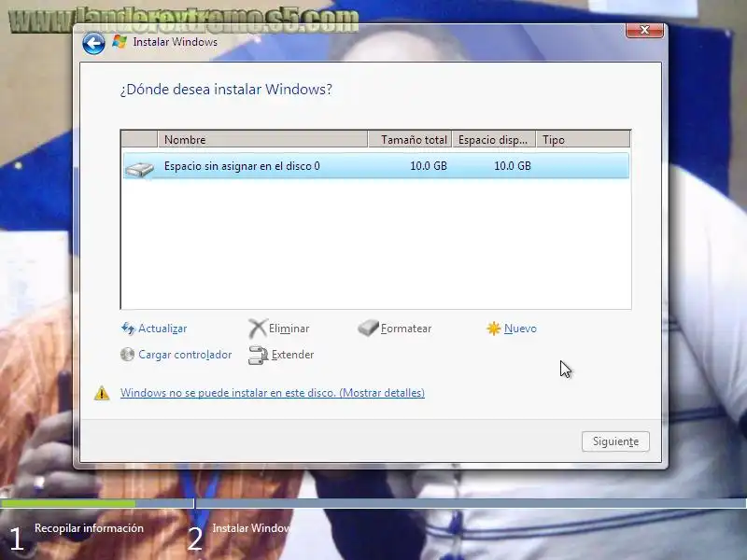The image size is (747, 560).
Task: Close the Instalar Windows dialog
Action: 644,30
